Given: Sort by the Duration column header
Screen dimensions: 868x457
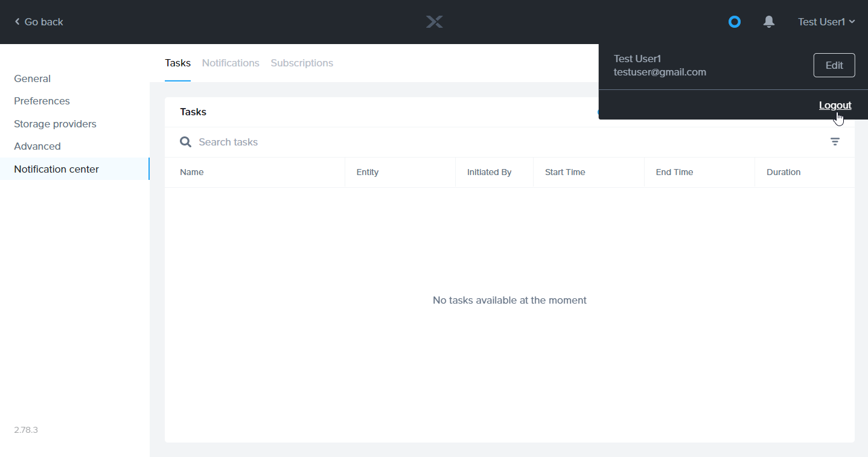Looking at the screenshot, I should (783, 172).
